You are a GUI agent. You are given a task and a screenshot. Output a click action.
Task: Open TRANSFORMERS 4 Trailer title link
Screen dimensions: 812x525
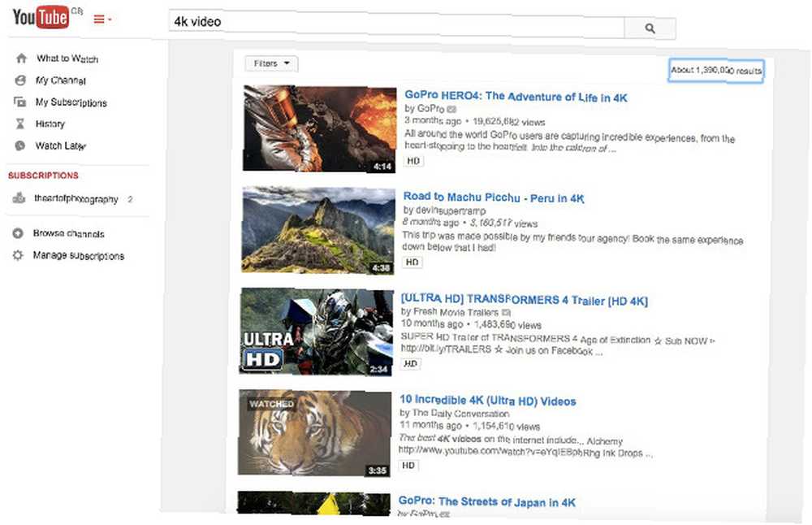click(524, 300)
